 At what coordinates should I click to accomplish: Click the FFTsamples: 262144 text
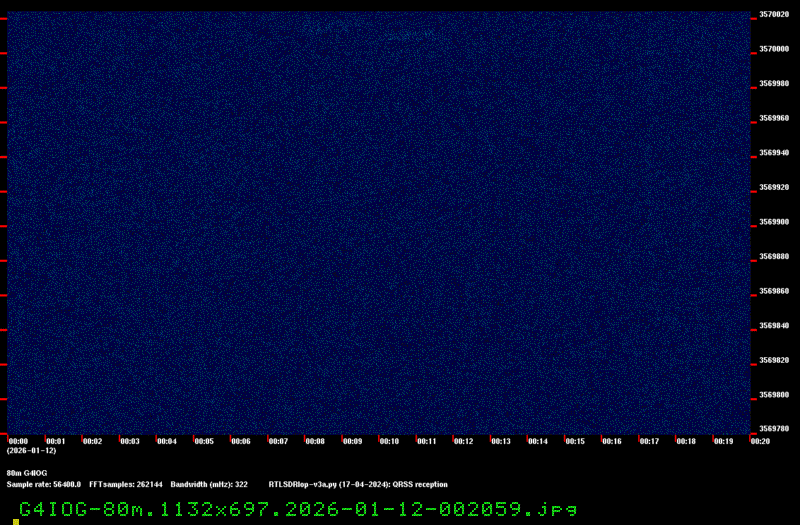coord(126,485)
